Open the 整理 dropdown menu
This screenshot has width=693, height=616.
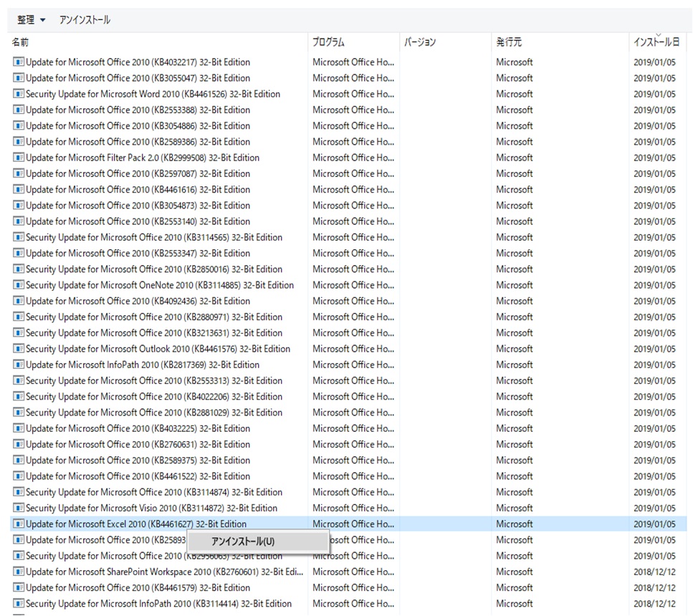(31, 20)
